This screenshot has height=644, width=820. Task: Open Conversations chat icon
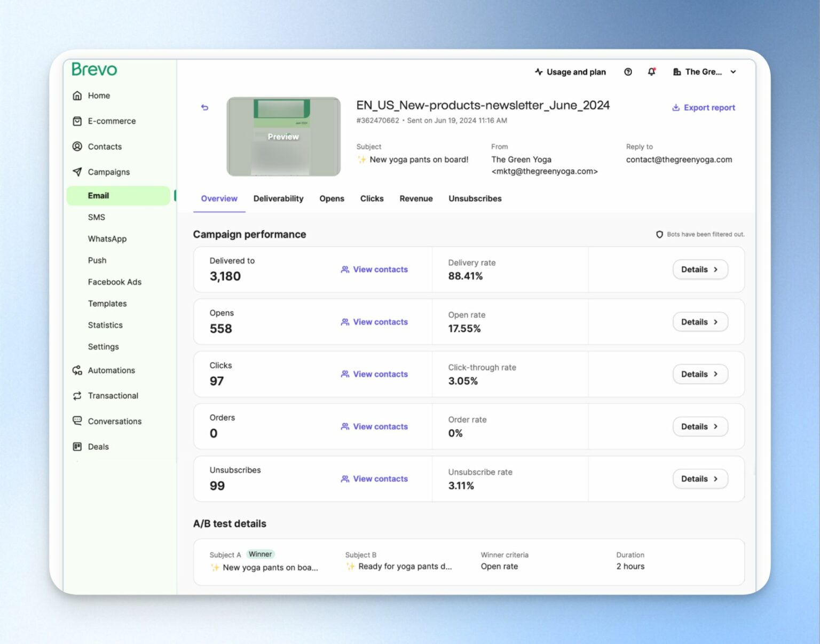tap(77, 421)
